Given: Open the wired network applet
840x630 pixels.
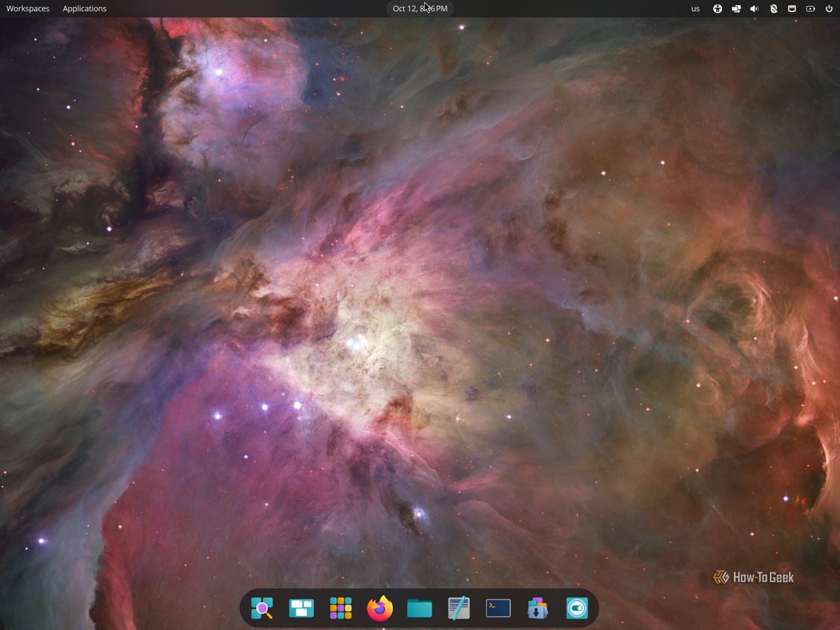Looking at the screenshot, I should coord(791,8).
